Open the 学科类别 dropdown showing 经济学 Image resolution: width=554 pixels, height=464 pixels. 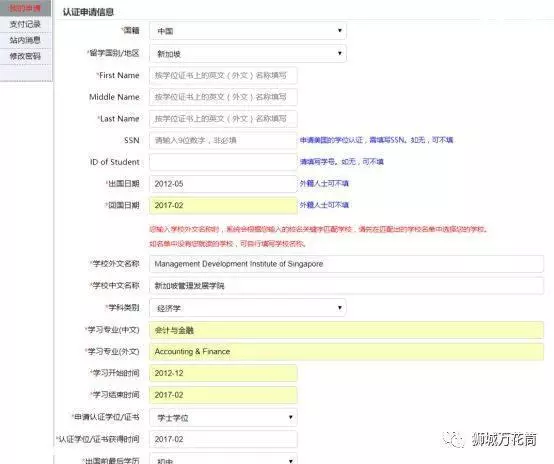[248, 308]
